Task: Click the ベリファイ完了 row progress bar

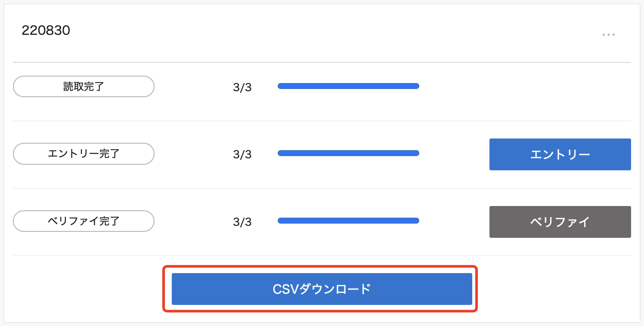Action: point(348,221)
